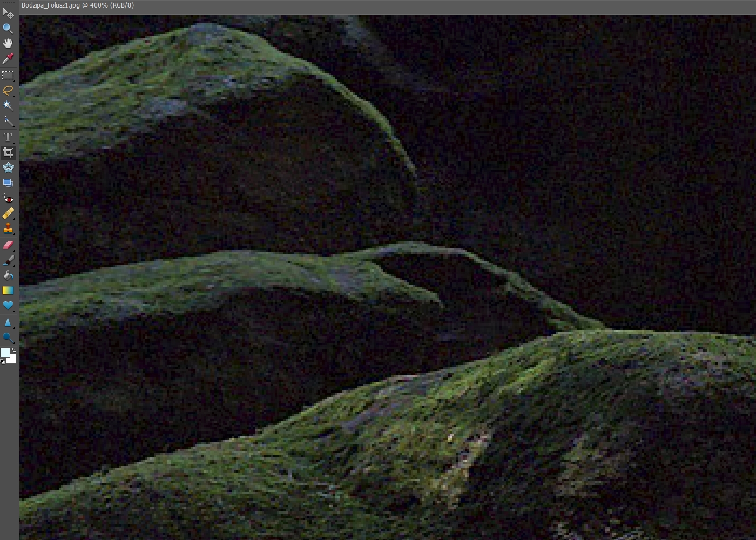Select the Spot Healing bandage tool
The height and width of the screenshot is (540, 756).
[x=8, y=214]
